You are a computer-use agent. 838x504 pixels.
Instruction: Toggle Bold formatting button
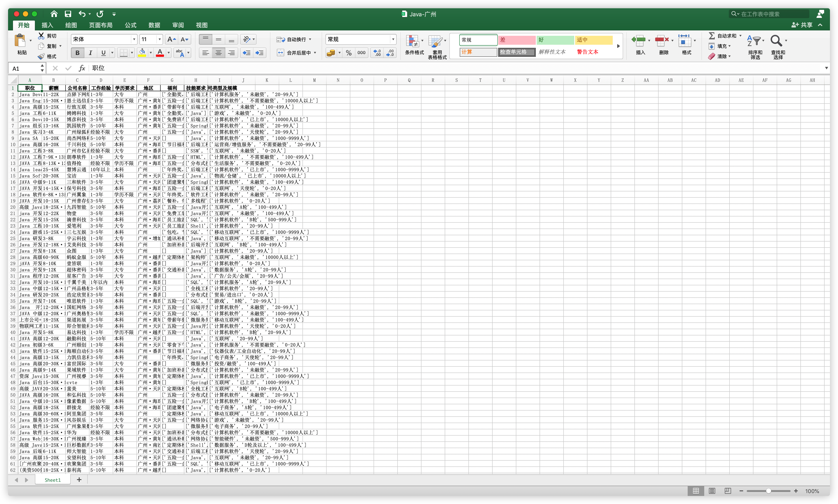point(77,53)
